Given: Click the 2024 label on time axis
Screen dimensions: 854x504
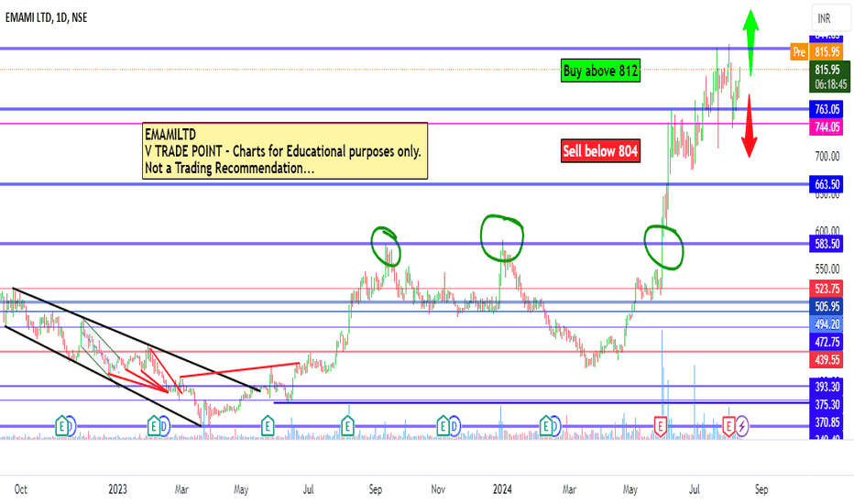Looking at the screenshot, I should tap(502, 489).
